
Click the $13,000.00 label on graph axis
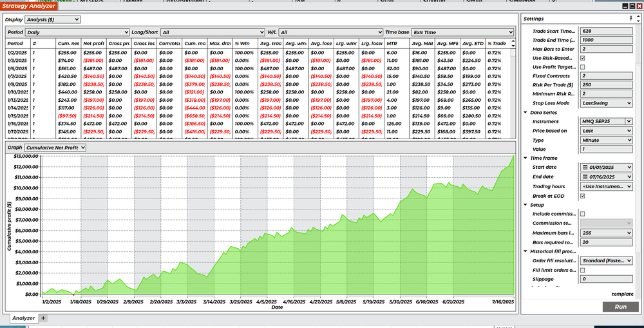26,156
